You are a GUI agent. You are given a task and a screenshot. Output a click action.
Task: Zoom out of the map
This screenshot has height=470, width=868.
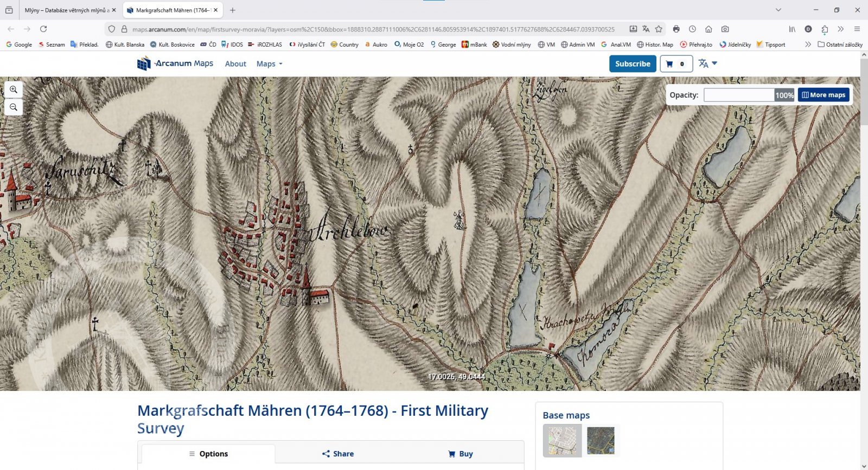click(x=14, y=107)
